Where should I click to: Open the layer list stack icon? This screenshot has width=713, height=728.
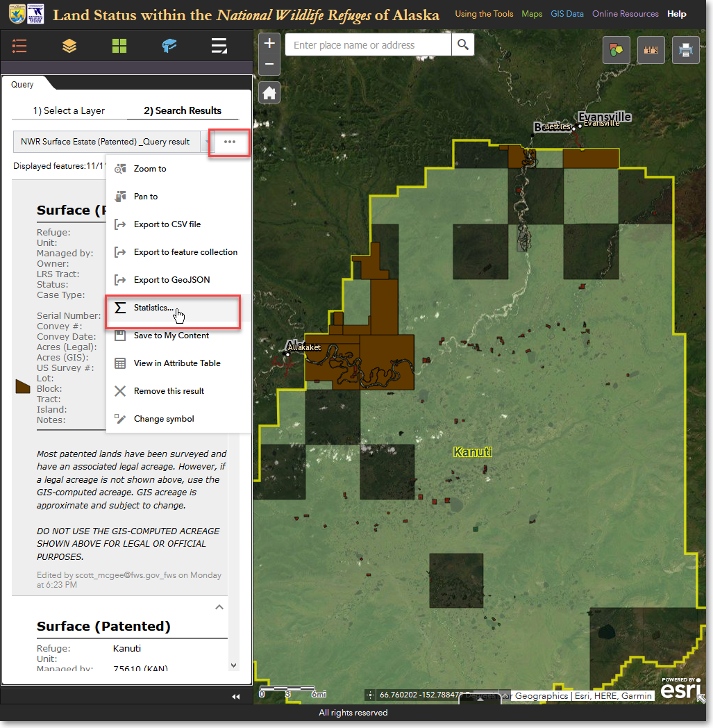point(69,47)
